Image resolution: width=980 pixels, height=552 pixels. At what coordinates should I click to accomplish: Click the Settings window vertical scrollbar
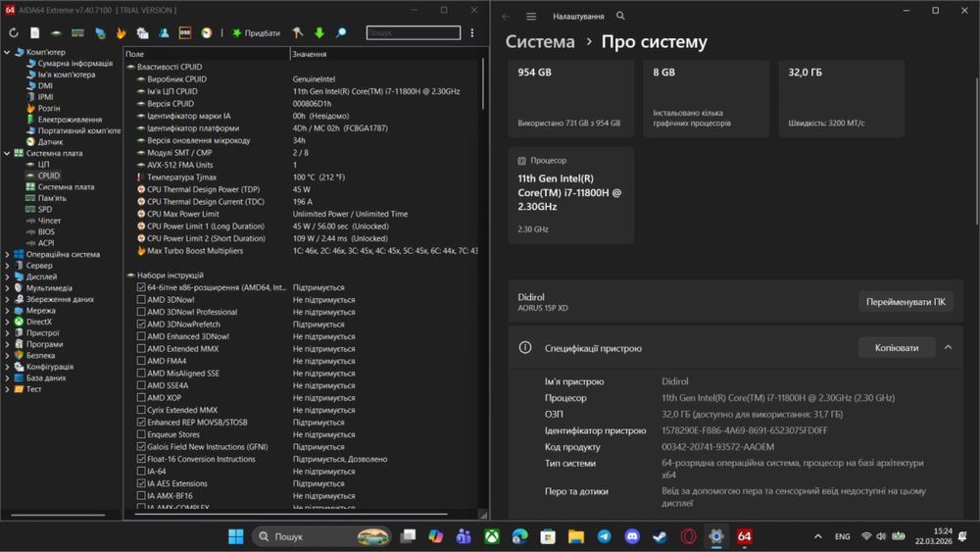[977, 150]
